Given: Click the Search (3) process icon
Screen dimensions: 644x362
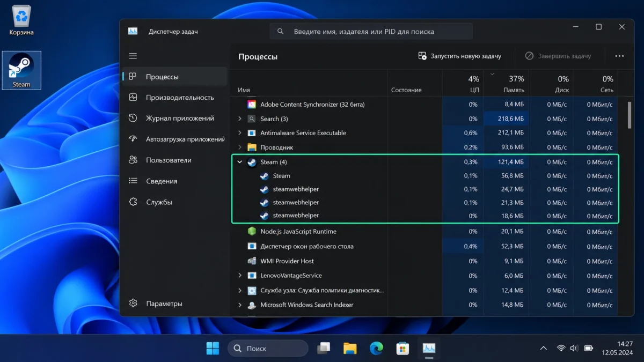Looking at the screenshot, I should pos(252,119).
